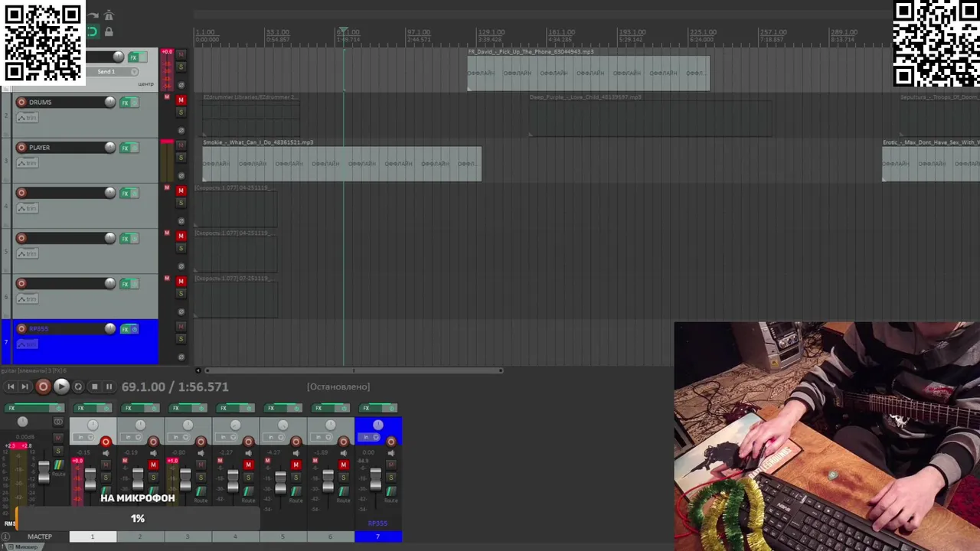Open input dropdown on mixer strip 5
The height and width of the screenshot is (551, 980).
pos(274,438)
